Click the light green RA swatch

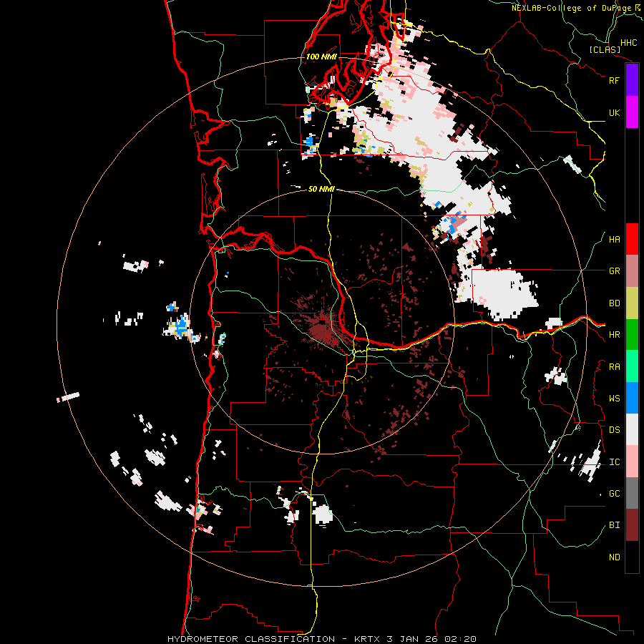(x=632, y=366)
